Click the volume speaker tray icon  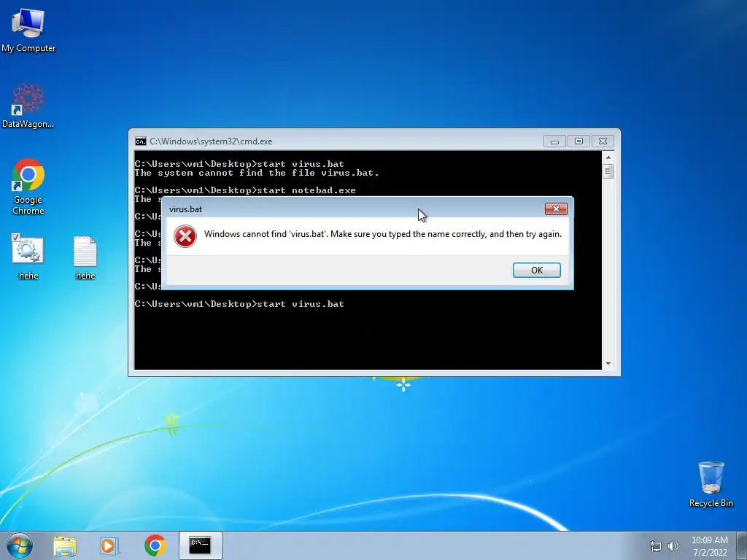[673, 546]
